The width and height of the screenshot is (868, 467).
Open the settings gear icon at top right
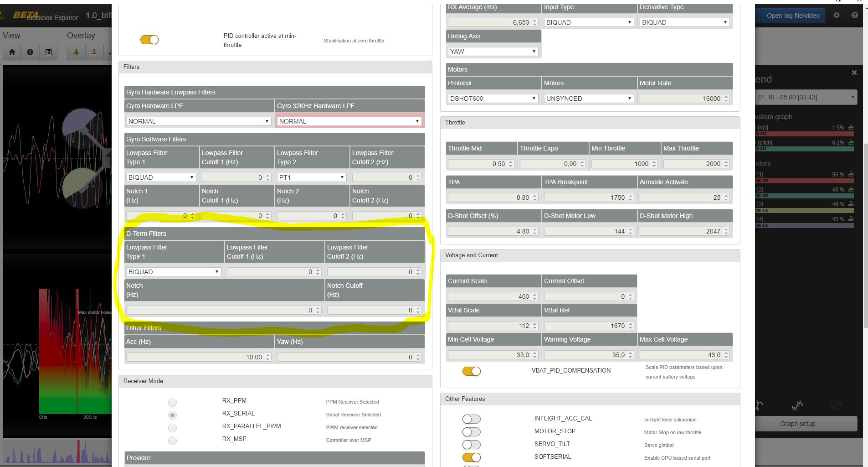click(837, 15)
